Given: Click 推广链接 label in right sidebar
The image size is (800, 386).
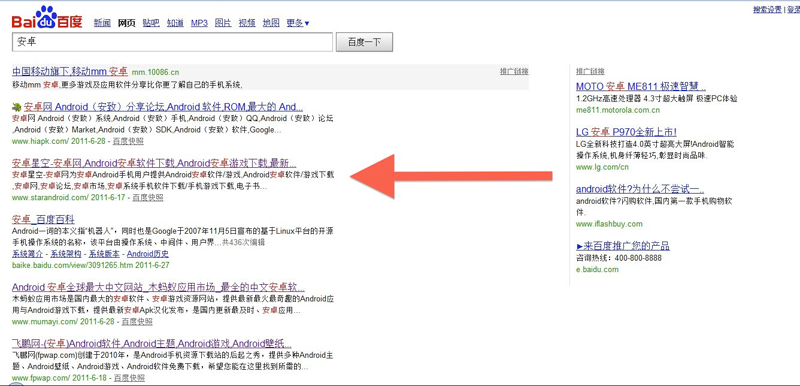Looking at the screenshot, I should point(590,71).
